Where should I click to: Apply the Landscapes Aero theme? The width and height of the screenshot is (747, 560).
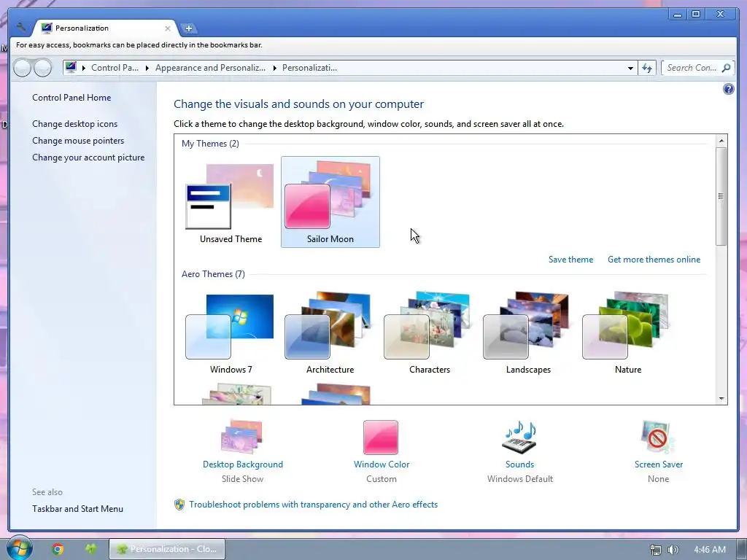point(528,332)
